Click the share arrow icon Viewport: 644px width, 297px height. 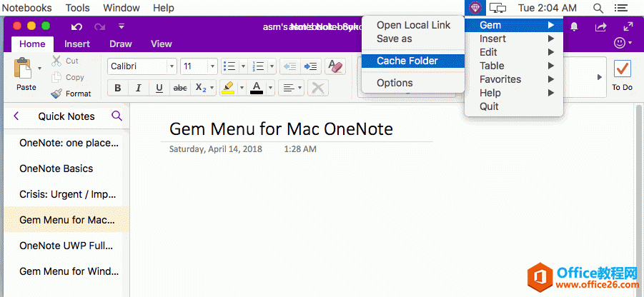601,26
